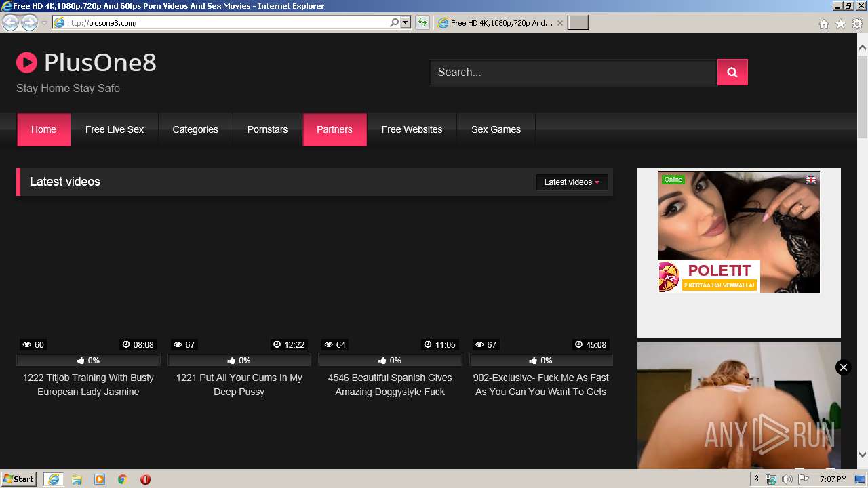
Task: Select the navigation item right of Home
Action: pos(115,129)
